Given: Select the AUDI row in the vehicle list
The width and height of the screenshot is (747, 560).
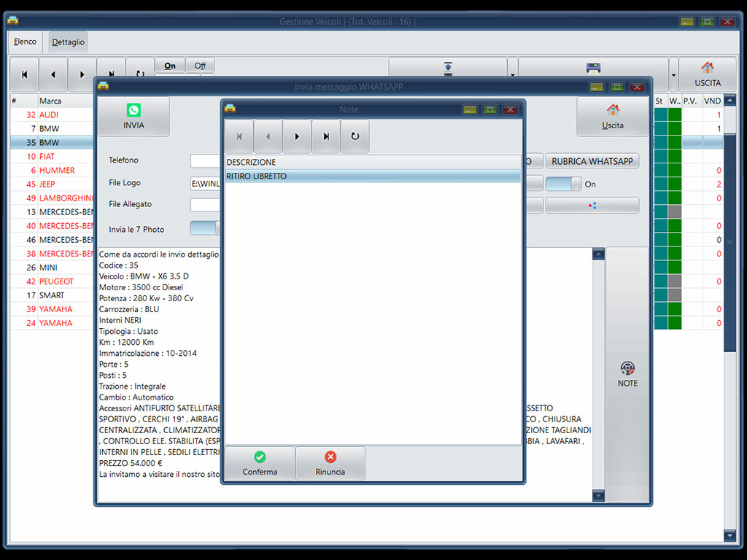Looking at the screenshot, I should (x=53, y=114).
